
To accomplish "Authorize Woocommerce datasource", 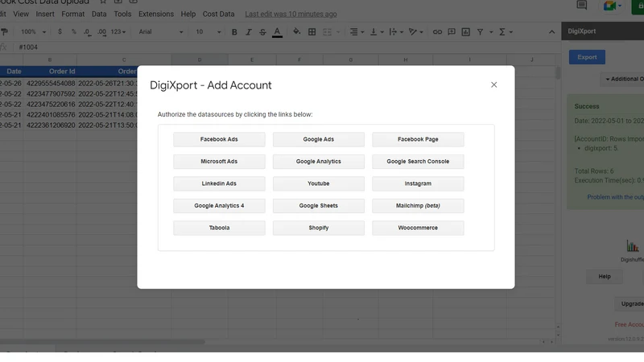I will point(418,228).
